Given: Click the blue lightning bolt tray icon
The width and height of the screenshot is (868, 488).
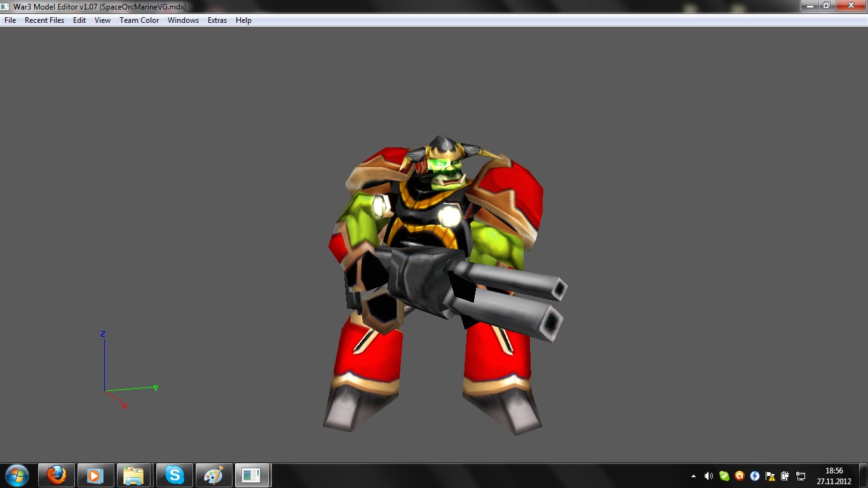Looking at the screenshot, I should click(x=755, y=476).
